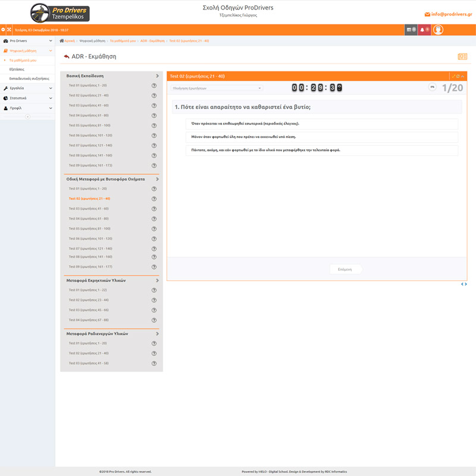Click the notifications bell icon
This screenshot has height=476, width=476.
tap(424, 30)
